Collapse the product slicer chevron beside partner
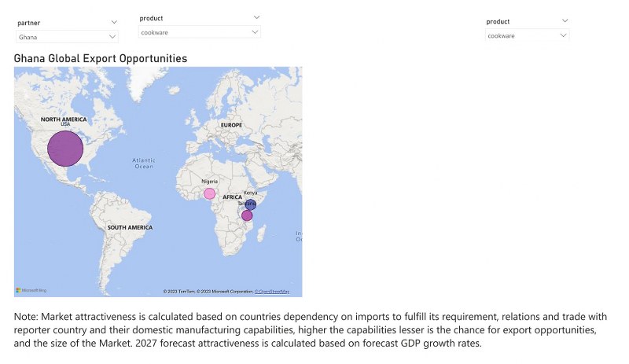 256,17
